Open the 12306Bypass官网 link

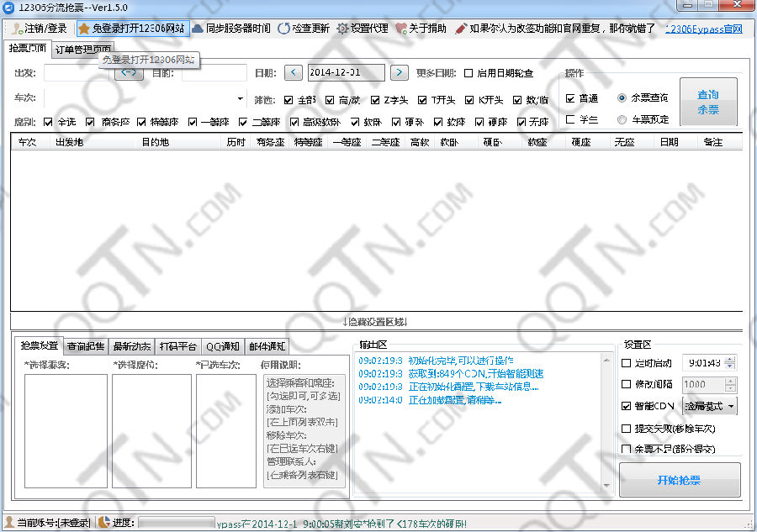(x=703, y=29)
